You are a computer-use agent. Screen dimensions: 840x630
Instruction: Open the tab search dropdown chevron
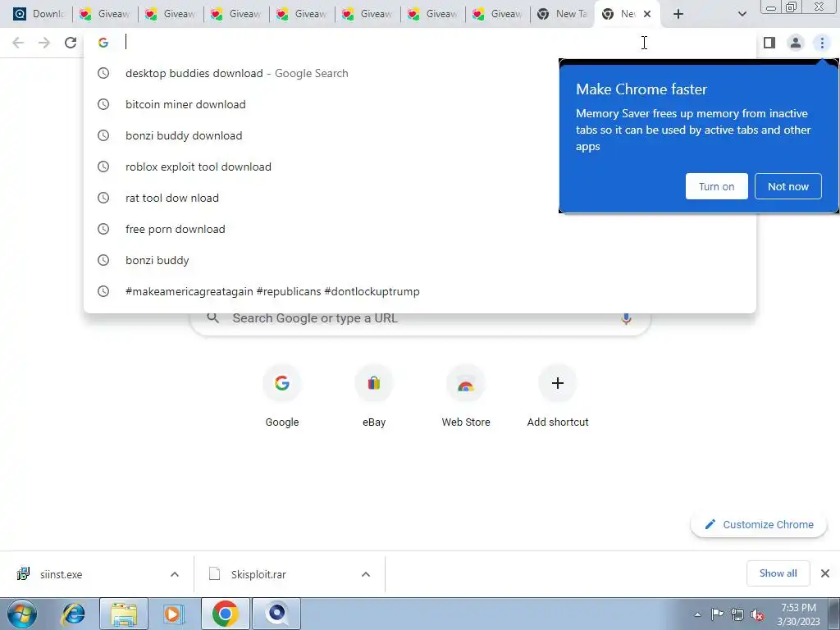coord(742,14)
